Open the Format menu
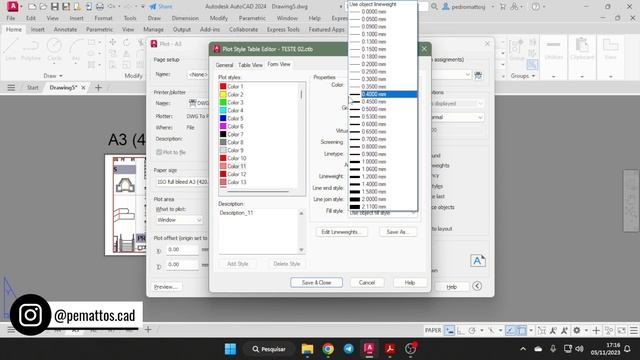Image resolution: width=640 pixels, height=360 pixels. click(103, 18)
